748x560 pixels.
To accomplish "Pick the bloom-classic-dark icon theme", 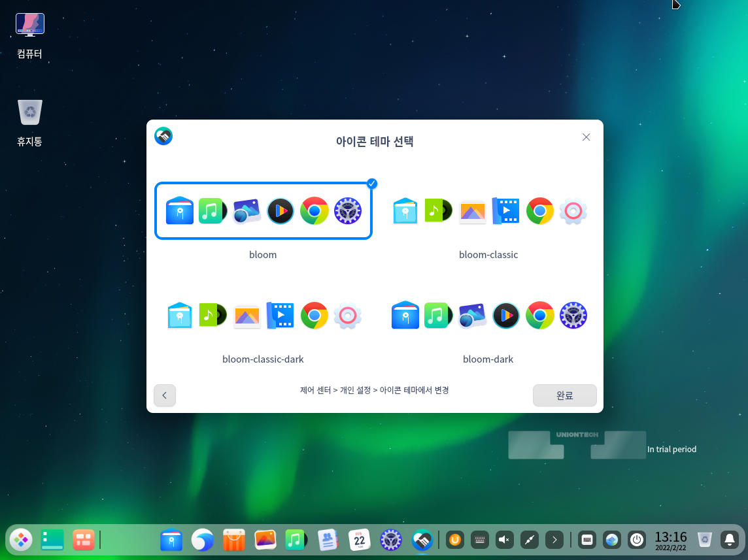I will tap(263, 316).
